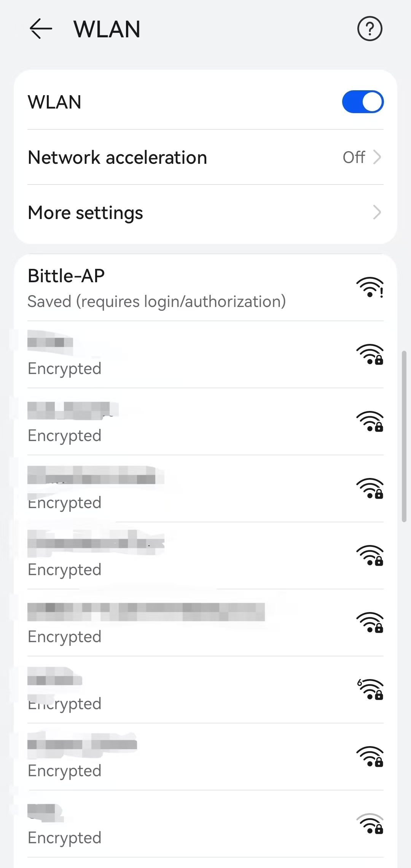Tap the back arrow icon
The height and width of the screenshot is (868, 411).
click(x=41, y=29)
